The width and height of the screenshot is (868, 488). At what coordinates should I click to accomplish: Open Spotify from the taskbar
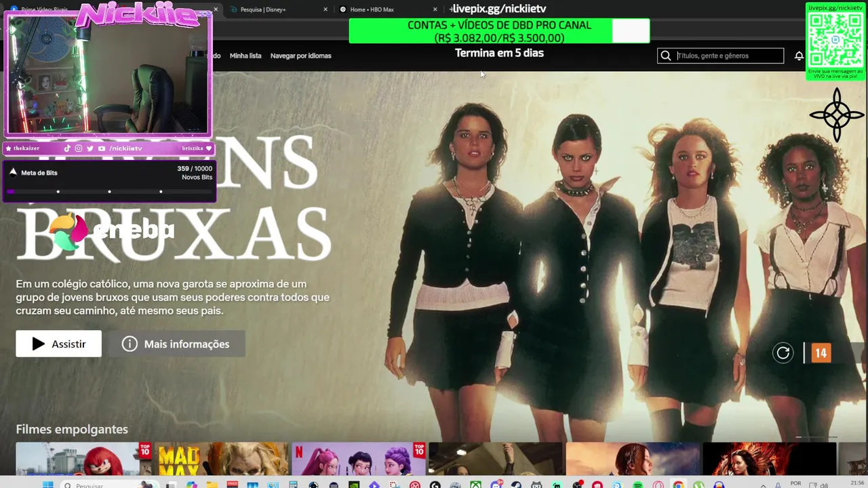[x=637, y=485]
